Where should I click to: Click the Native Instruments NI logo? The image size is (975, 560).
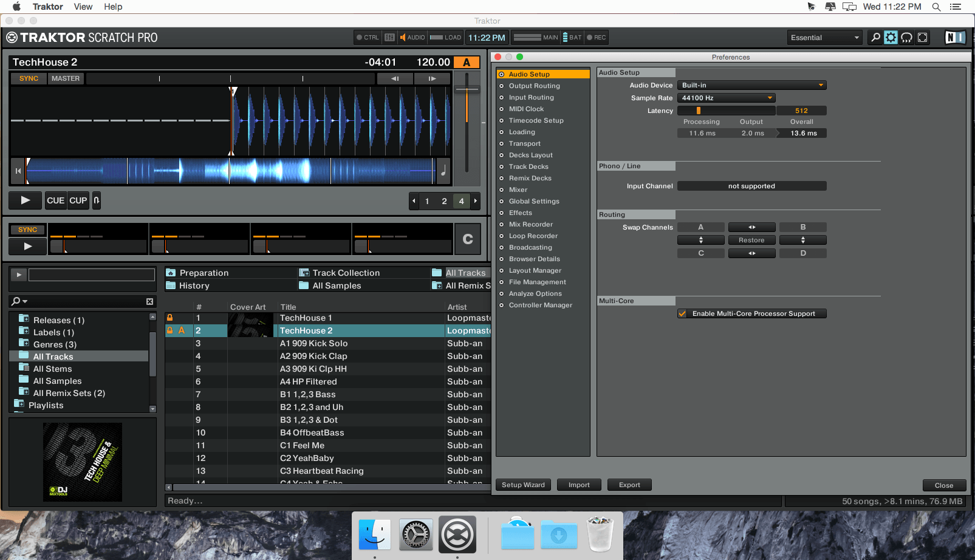(955, 38)
